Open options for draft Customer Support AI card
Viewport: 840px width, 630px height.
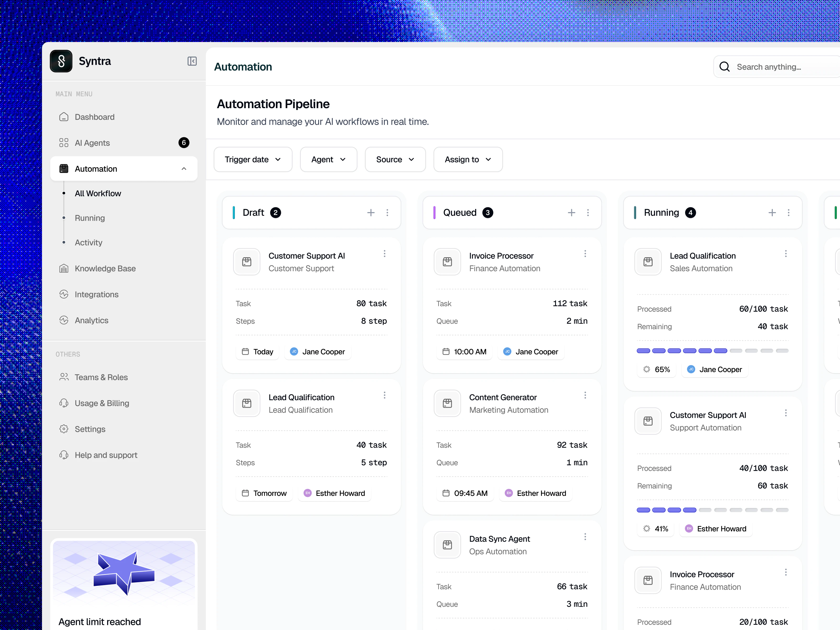pyautogui.click(x=385, y=254)
